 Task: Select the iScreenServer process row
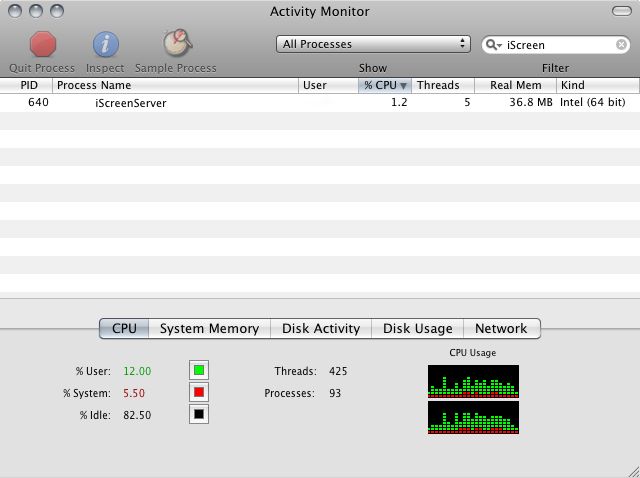[x=320, y=102]
